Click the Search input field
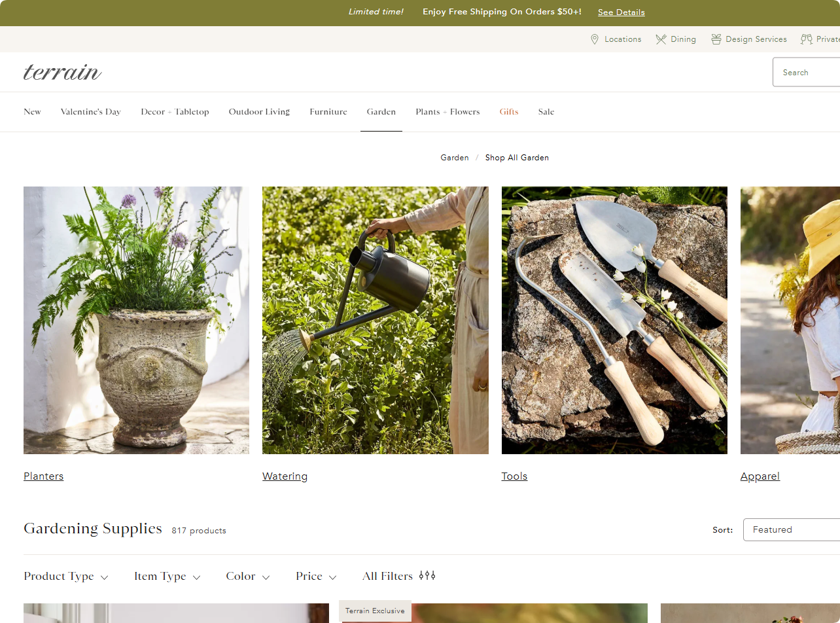Image resolution: width=840 pixels, height=623 pixels. pos(808,73)
